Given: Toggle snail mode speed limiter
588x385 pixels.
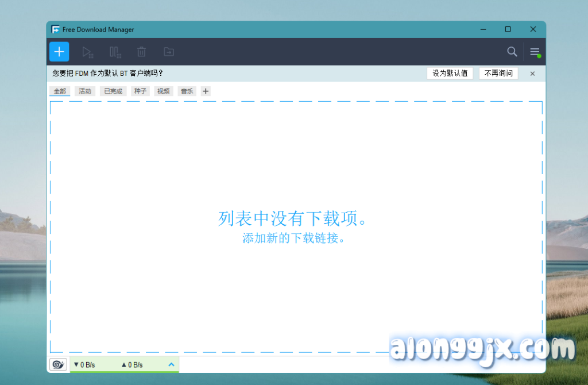Looking at the screenshot, I should point(59,364).
